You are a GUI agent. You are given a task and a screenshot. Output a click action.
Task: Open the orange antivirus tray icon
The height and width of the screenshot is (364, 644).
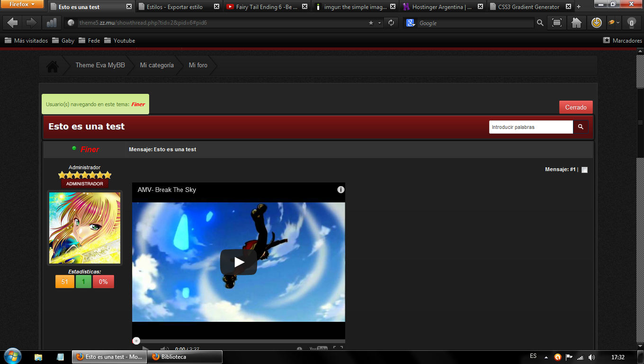click(x=558, y=357)
